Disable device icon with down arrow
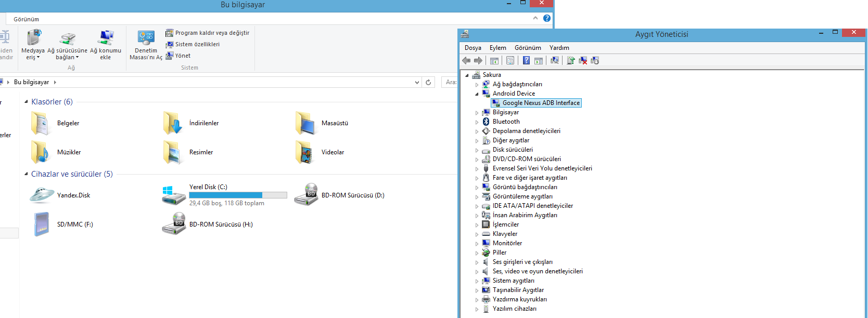The width and height of the screenshot is (868, 318). (x=595, y=61)
